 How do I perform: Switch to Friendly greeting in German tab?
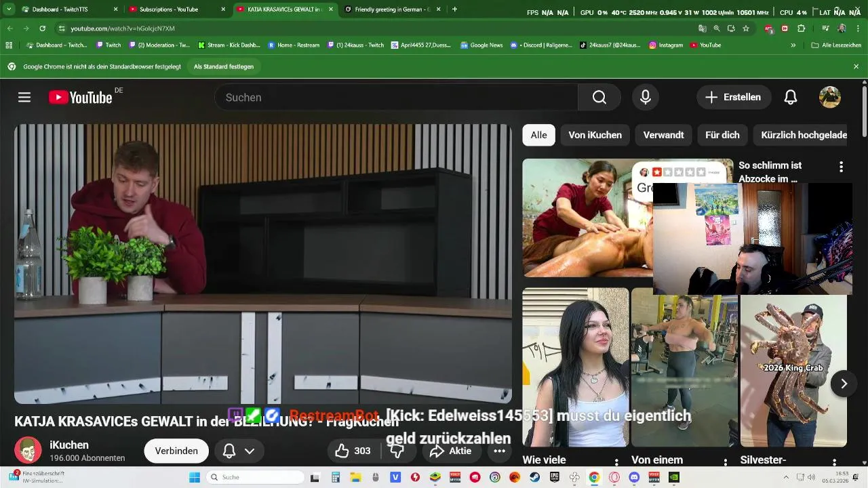pyautogui.click(x=392, y=9)
